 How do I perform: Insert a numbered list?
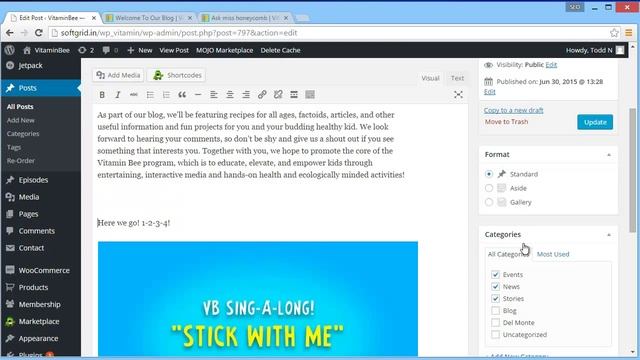click(x=166, y=95)
